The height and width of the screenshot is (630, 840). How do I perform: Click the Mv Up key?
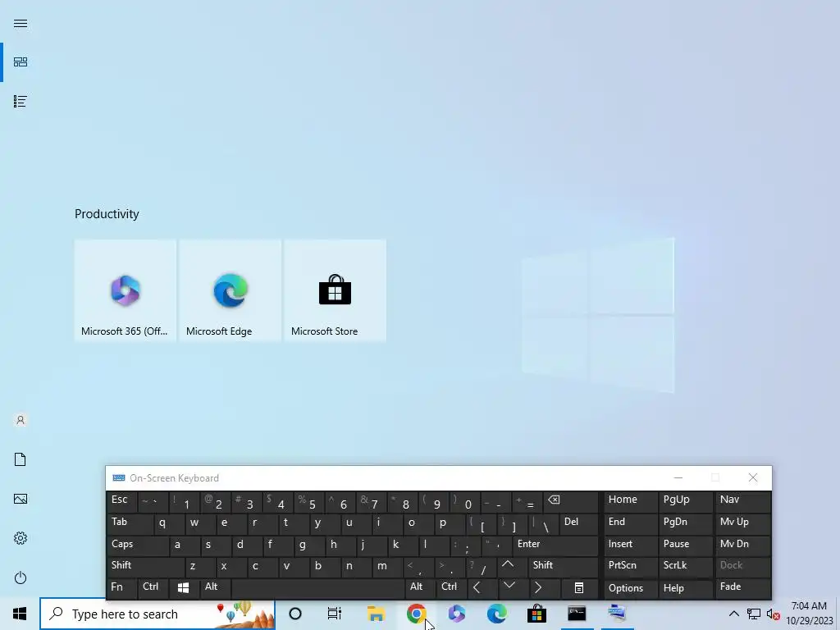pos(743,523)
